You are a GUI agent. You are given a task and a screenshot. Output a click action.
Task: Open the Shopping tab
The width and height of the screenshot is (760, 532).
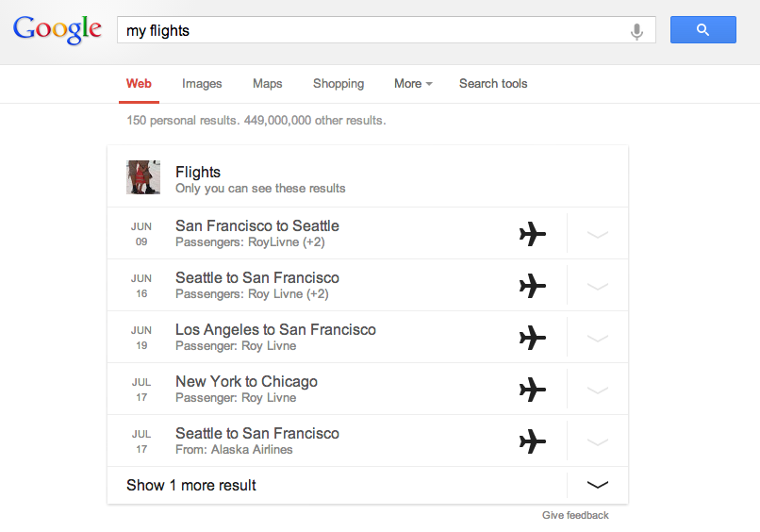[338, 84]
